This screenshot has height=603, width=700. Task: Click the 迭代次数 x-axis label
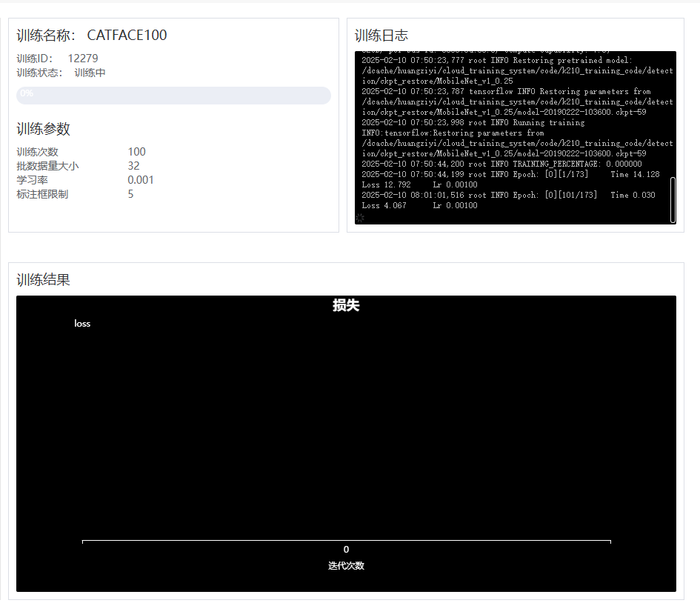(346, 566)
